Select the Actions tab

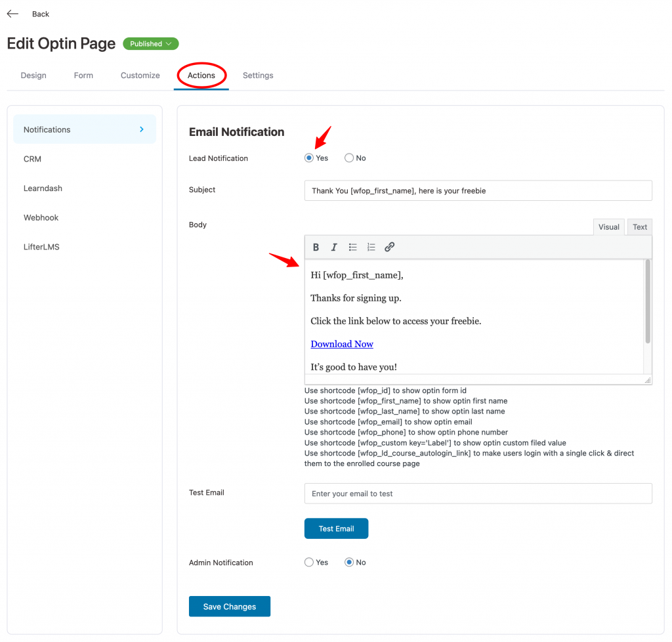point(201,75)
